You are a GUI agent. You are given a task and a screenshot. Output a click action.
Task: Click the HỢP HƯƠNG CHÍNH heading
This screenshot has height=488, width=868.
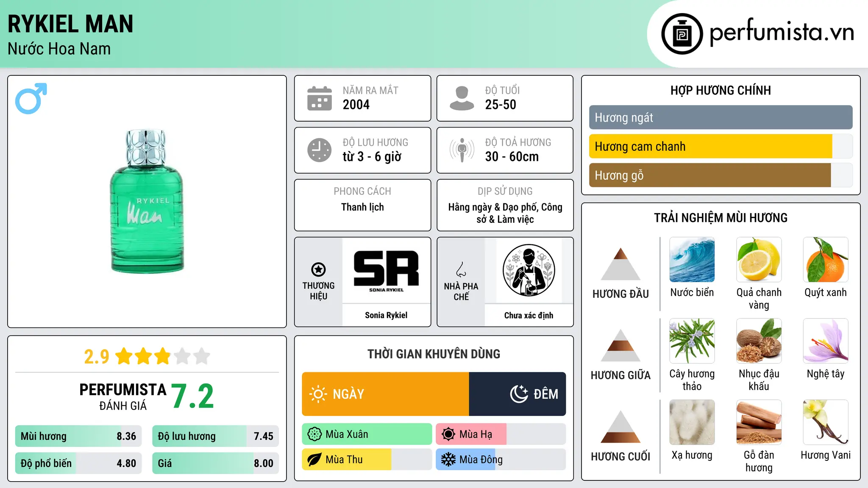[x=721, y=90]
